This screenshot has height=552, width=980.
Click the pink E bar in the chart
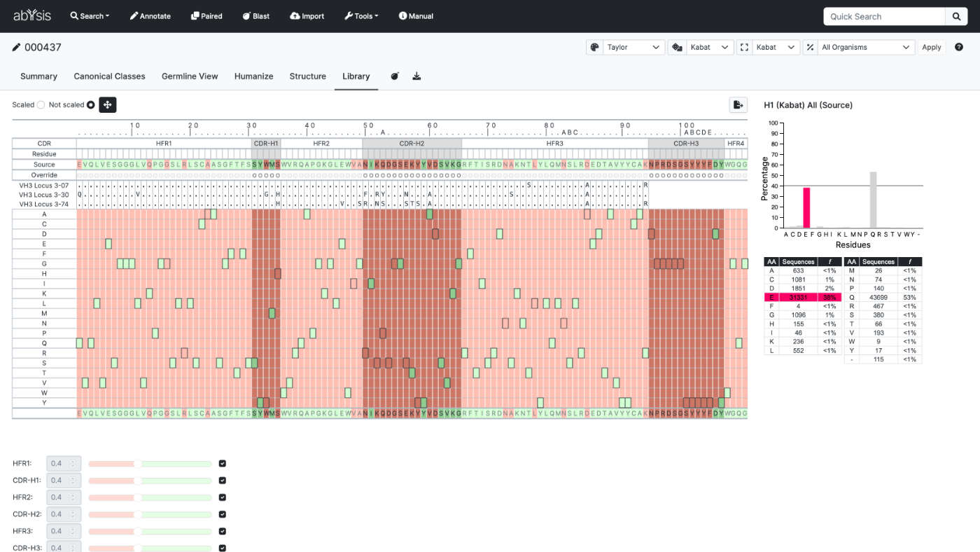(806, 207)
